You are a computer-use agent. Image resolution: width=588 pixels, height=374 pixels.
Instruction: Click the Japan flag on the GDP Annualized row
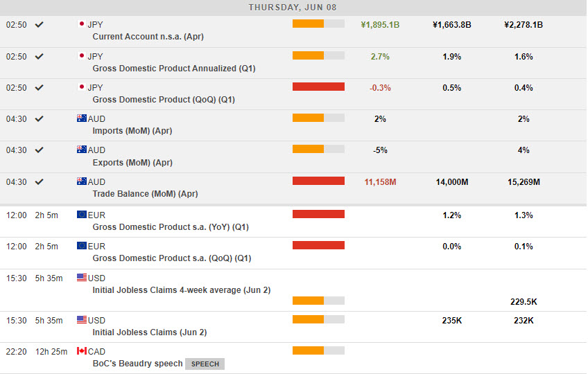point(81,56)
